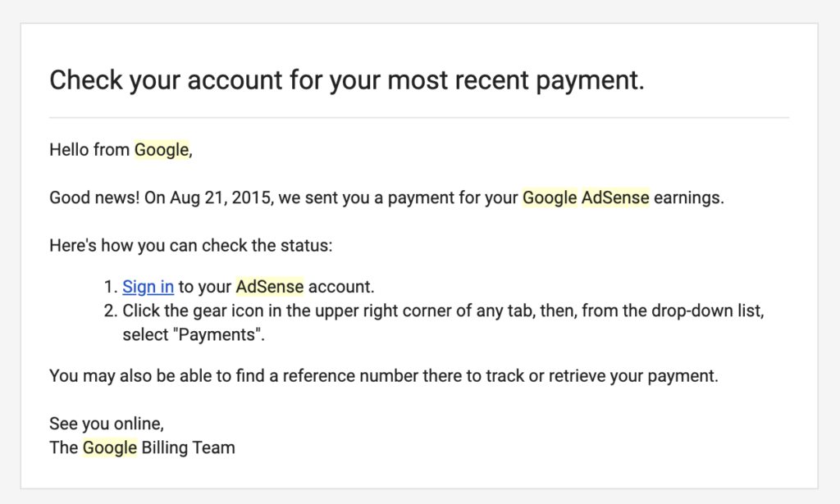Click the "Hello from" greeting text
Image resolution: width=840 pixels, height=504 pixels.
click(x=89, y=150)
